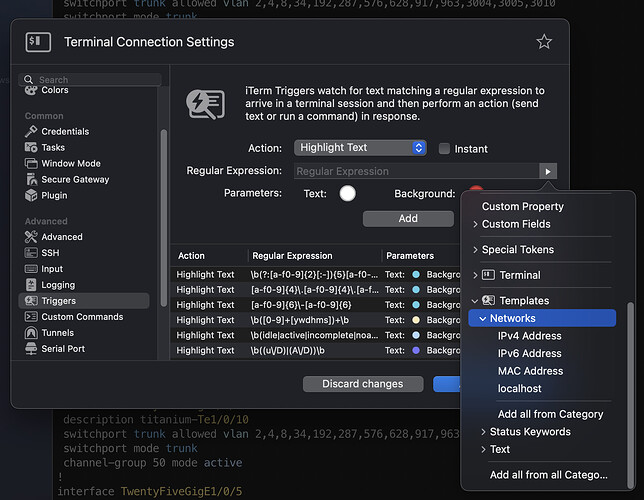Choose IPv4 Address template
The image size is (644, 500).
tap(529, 336)
